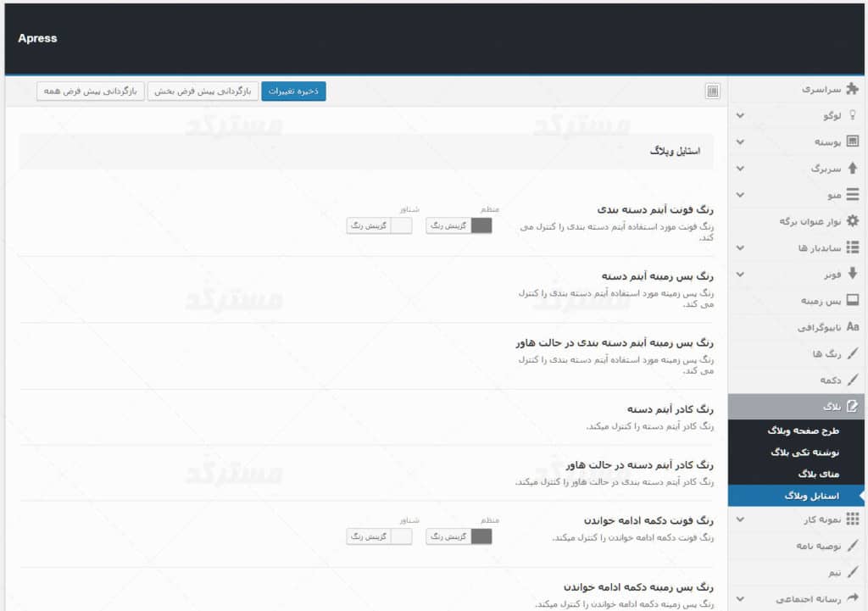868x611 pixels.
Task: Click the رنگ پس زمینه آیتم دسته label
Action: pos(658,275)
